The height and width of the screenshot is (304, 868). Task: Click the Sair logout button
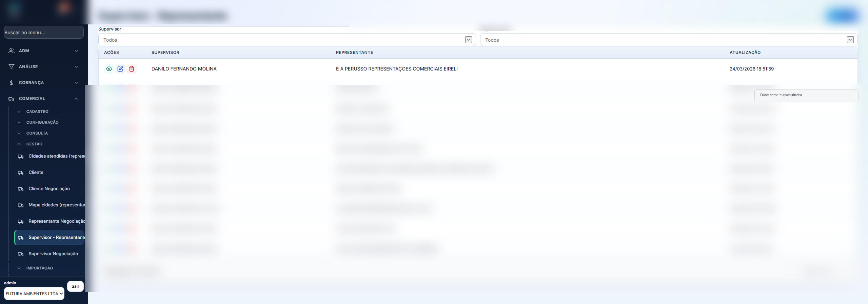pyautogui.click(x=75, y=286)
